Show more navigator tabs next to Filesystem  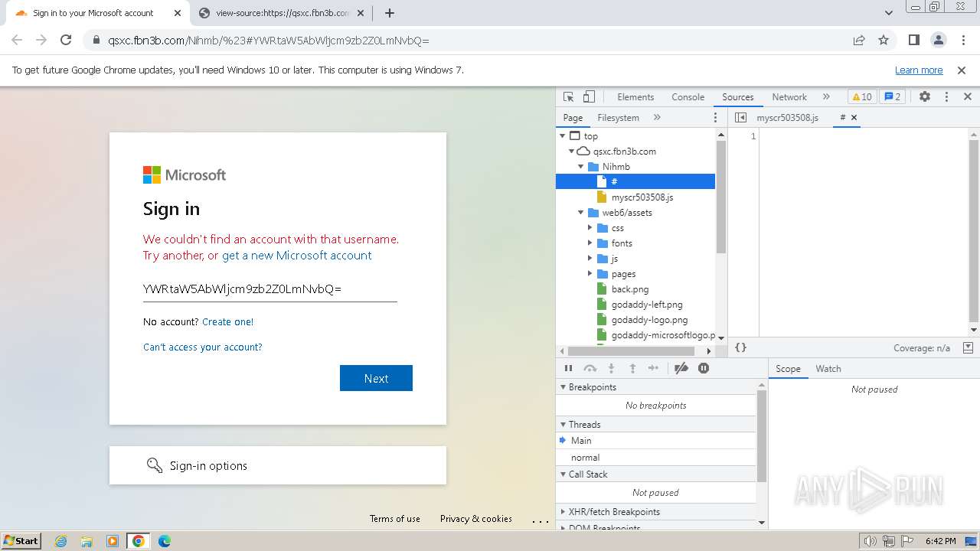(x=657, y=118)
